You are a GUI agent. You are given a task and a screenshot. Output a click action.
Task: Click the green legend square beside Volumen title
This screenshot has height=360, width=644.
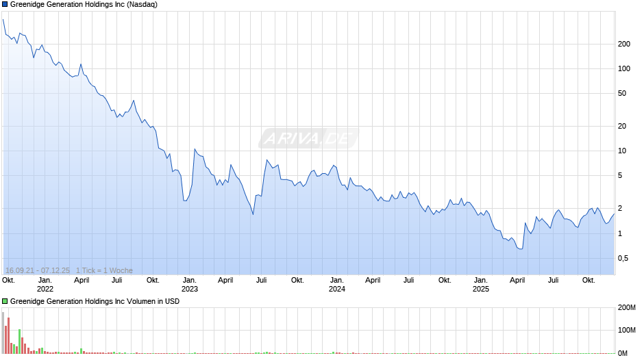[x=5, y=301]
